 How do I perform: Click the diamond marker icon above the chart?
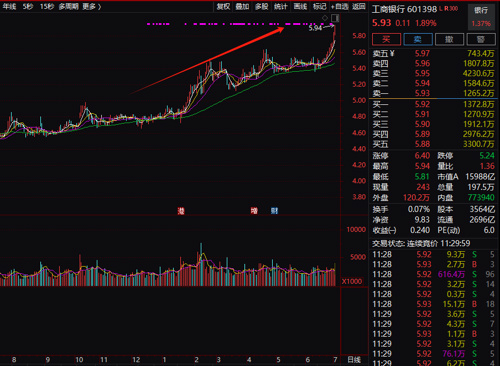[x=325, y=18]
